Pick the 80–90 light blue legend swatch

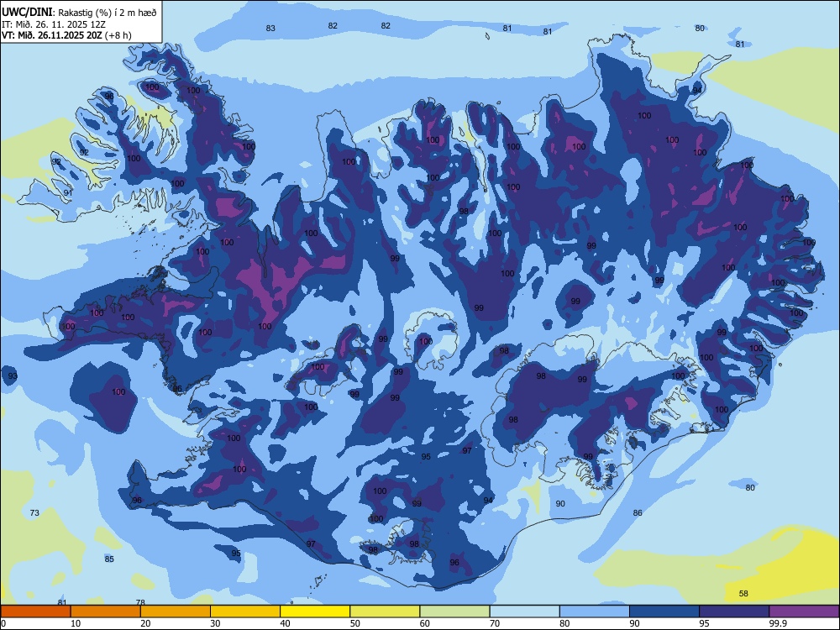coord(595,612)
